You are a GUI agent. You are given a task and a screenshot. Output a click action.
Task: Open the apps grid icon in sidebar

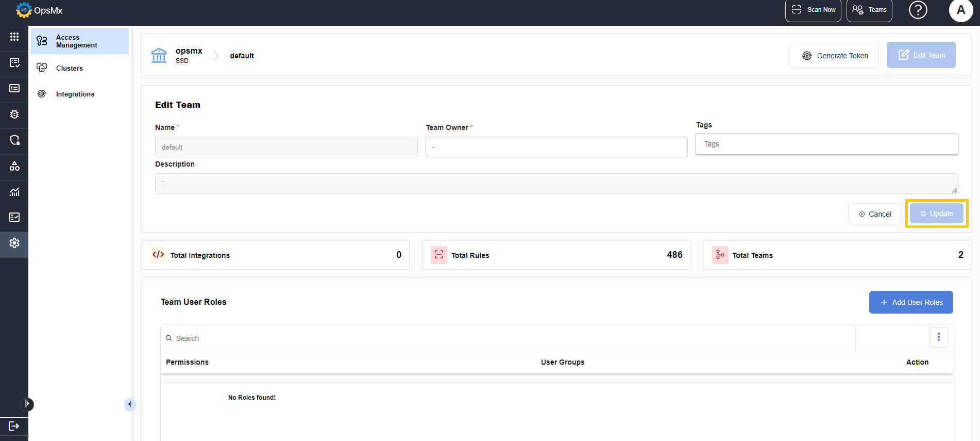click(x=14, y=37)
